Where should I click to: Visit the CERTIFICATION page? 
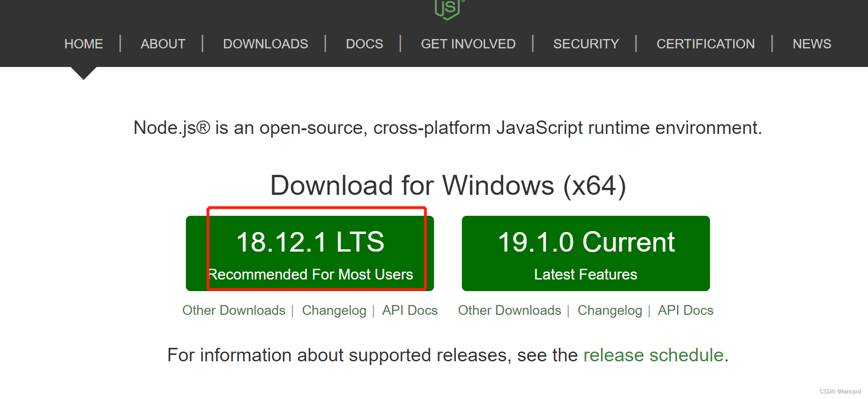coord(705,44)
